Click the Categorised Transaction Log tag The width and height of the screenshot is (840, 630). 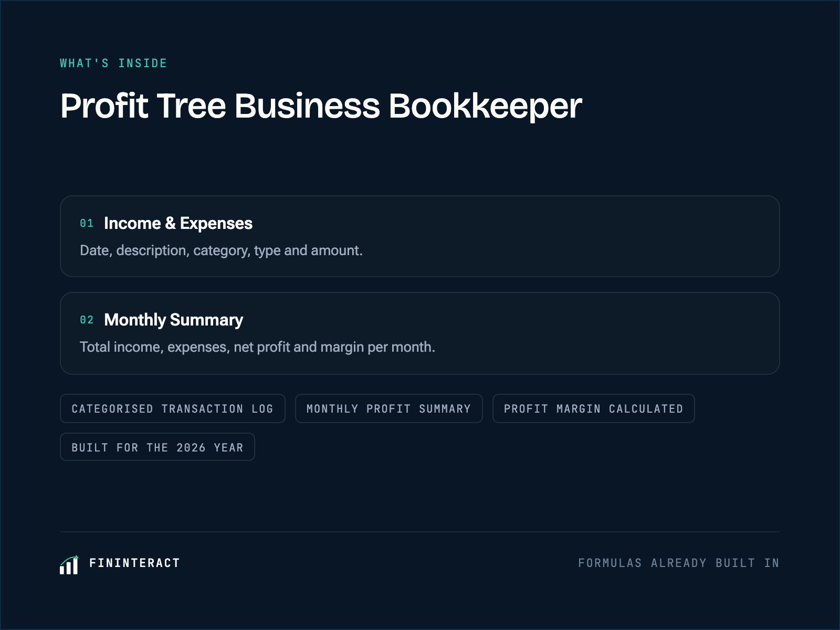[x=173, y=408]
